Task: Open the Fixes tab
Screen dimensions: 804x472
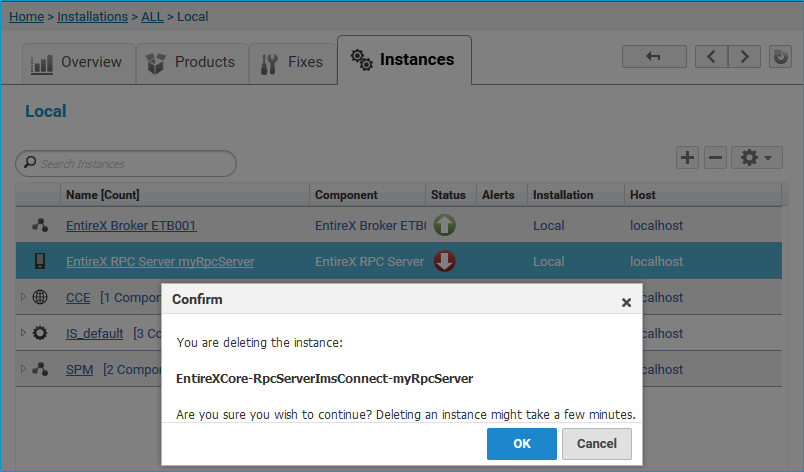Action: click(293, 63)
